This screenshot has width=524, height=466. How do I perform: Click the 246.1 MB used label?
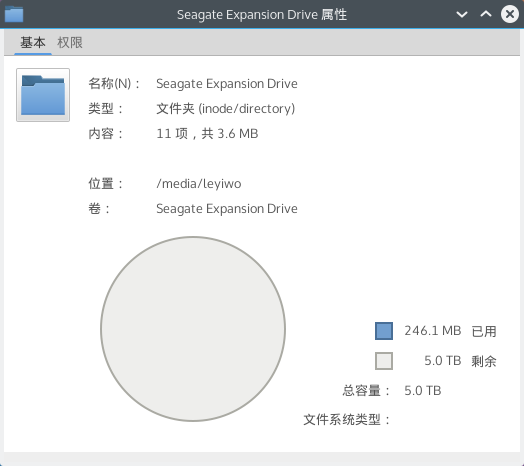(x=433, y=331)
